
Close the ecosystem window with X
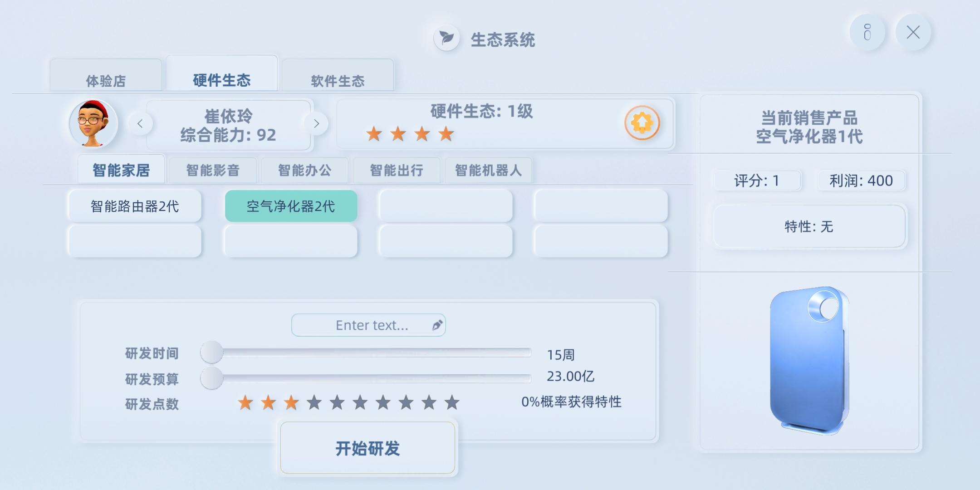click(913, 32)
